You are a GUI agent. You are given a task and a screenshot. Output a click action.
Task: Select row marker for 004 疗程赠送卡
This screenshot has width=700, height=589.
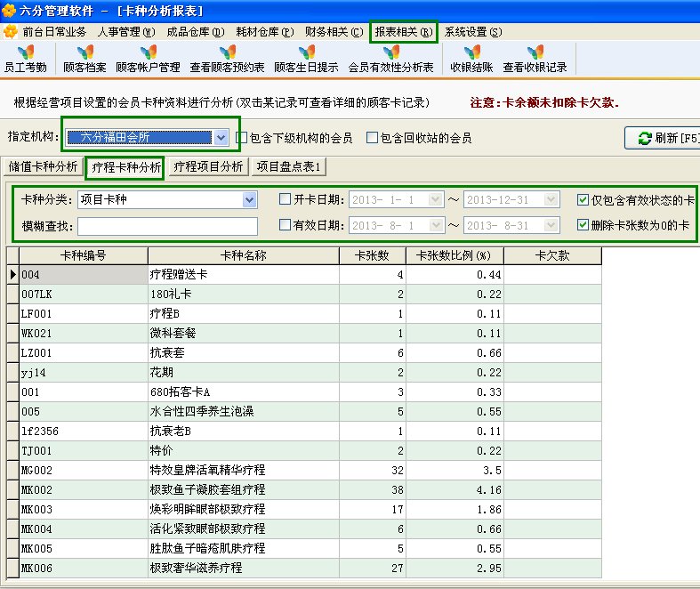click(x=13, y=275)
